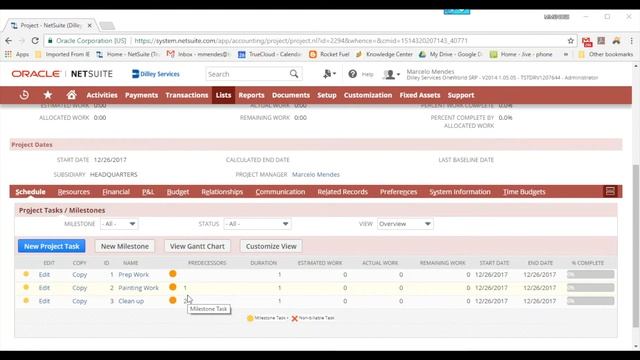This screenshot has width=640, height=360.
Task: Open the Milestone filter dropdown
Action: tap(119, 224)
